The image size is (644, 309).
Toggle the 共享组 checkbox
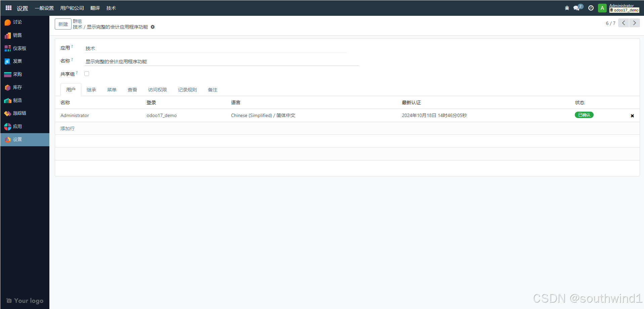(x=87, y=74)
